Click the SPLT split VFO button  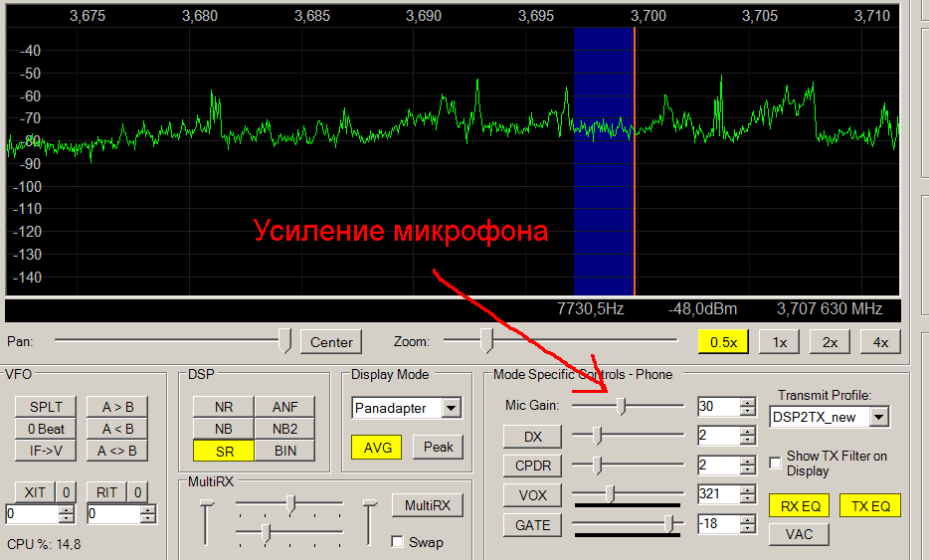[x=45, y=407]
